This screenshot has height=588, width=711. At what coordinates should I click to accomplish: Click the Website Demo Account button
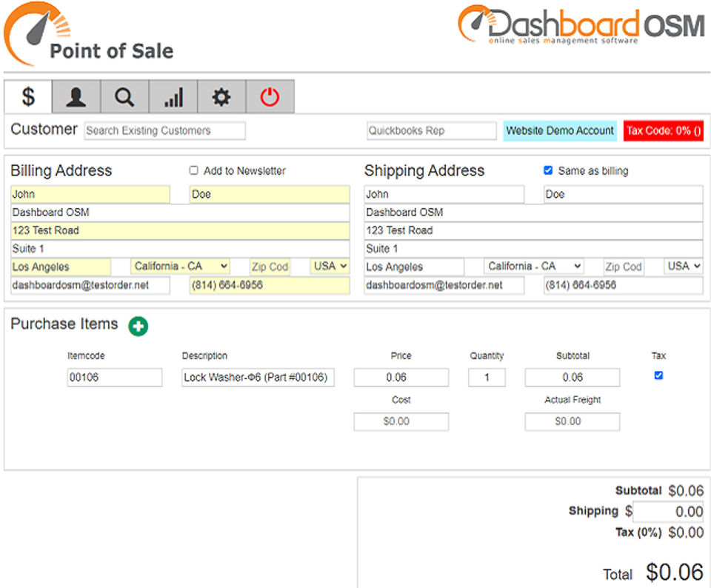pyautogui.click(x=560, y=130)
